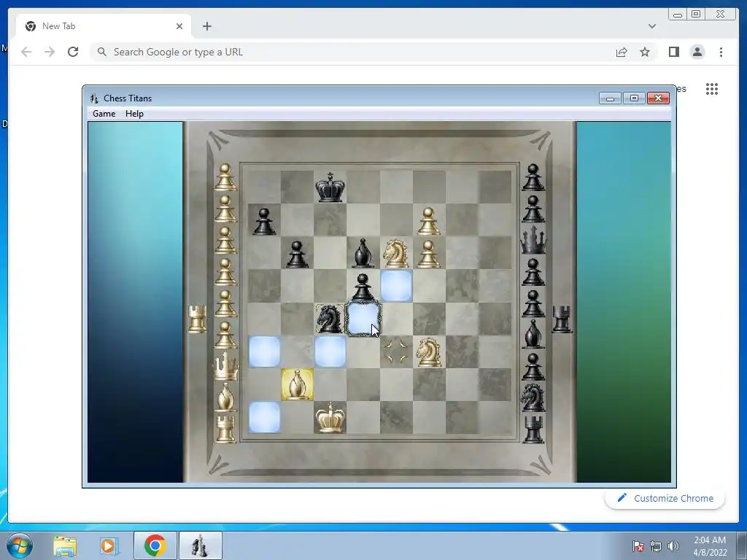747x560 pixels.
Task: Open the network icon in system tray
Action: (656, 546)
